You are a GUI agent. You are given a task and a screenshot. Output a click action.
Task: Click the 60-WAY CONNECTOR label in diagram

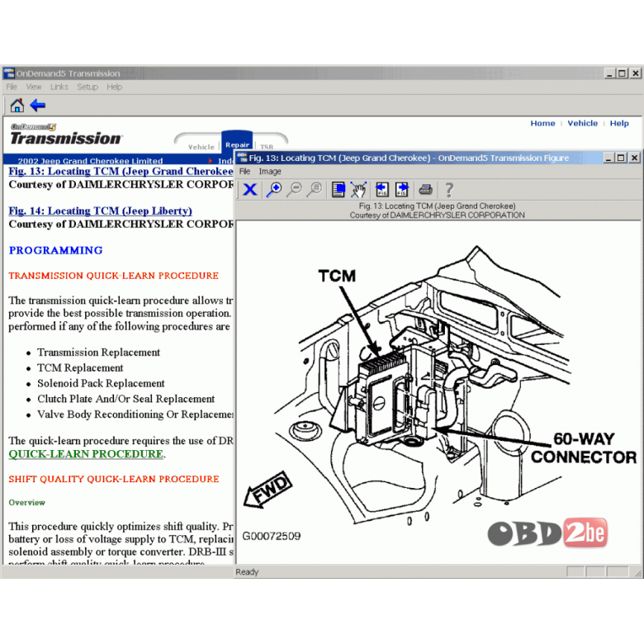tap(583, 448)
